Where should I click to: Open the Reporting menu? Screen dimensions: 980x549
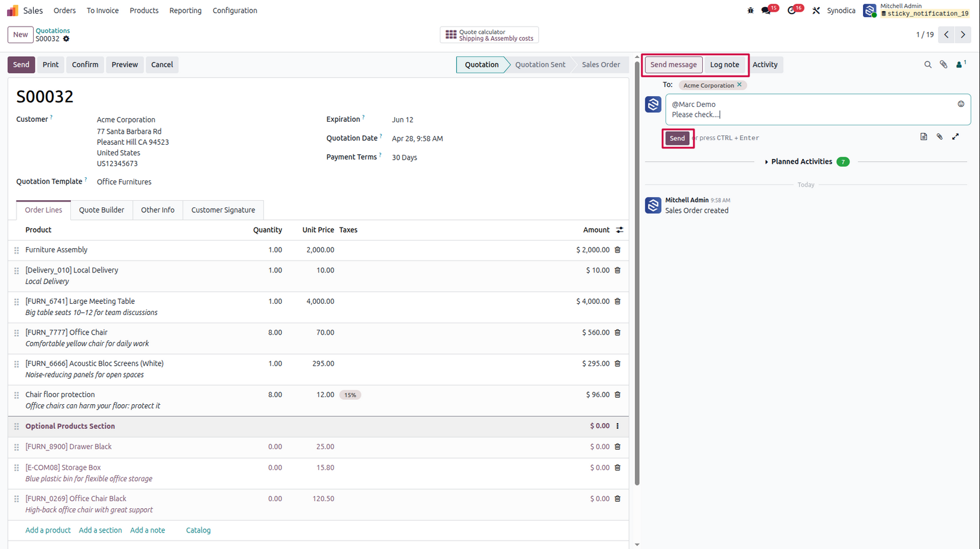click(x=185, y=11)
